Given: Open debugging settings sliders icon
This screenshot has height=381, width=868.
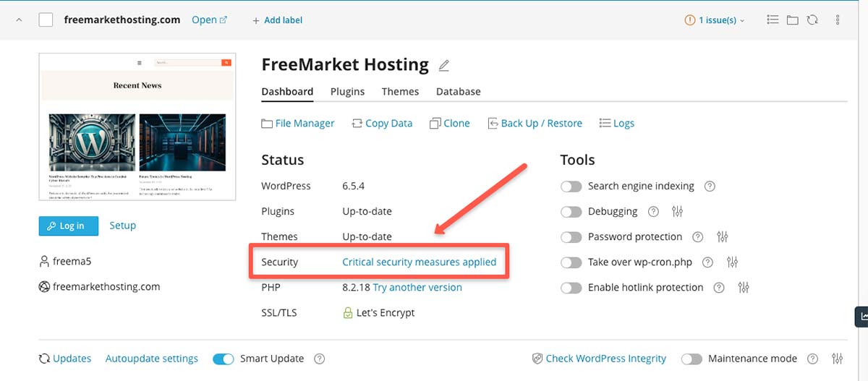Looking at the screenshot, I should tap(677, 212).
